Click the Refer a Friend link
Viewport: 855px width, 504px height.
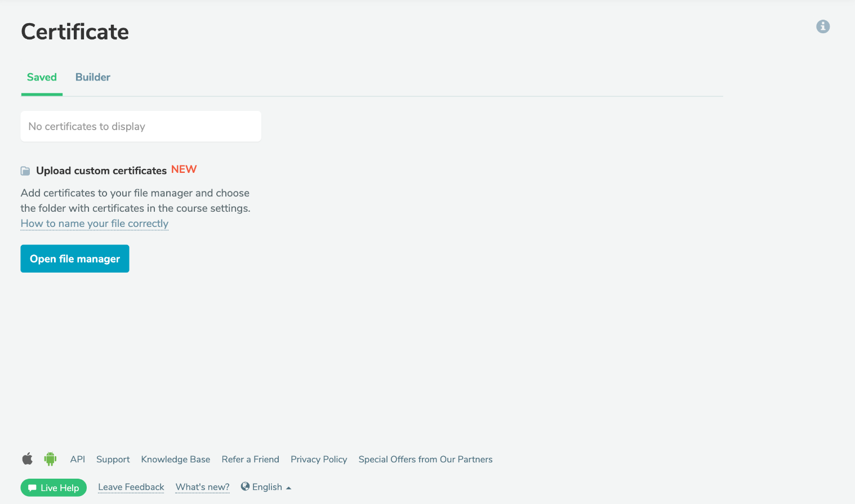(250, 459)
